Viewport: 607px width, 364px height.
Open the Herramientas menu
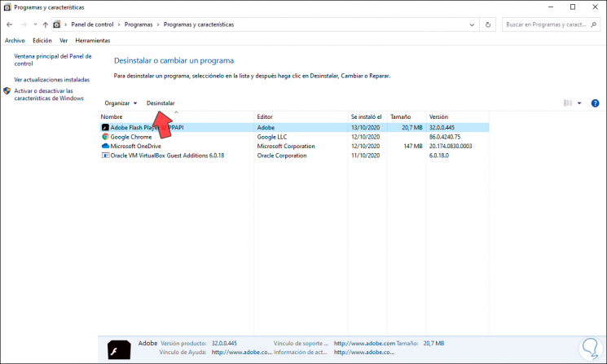[x=93, y=40]
